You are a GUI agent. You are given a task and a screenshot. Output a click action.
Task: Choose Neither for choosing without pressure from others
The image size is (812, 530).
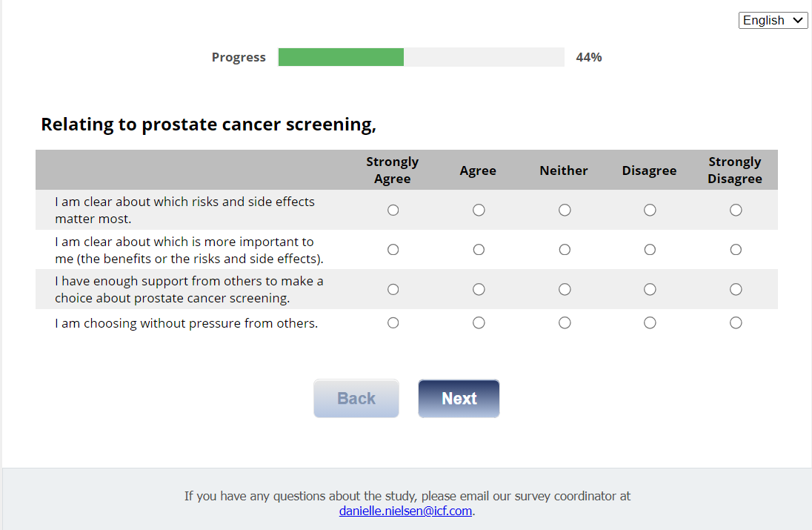(x=565, y=322)
